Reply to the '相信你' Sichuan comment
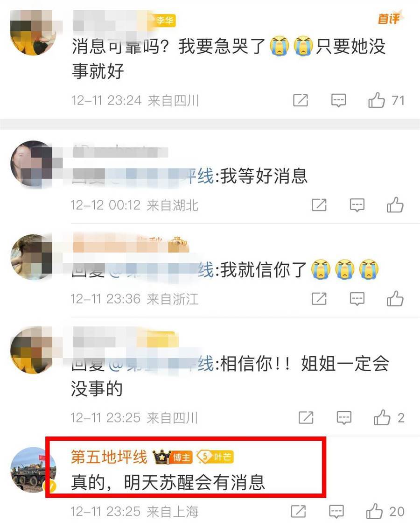The image size is (420, 528). point(344,418)
